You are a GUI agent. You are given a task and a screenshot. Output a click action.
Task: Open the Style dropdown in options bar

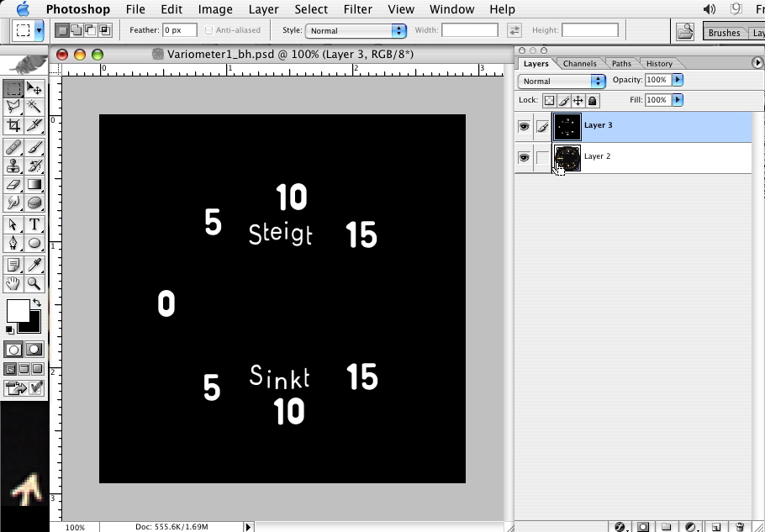pos(355,30)
